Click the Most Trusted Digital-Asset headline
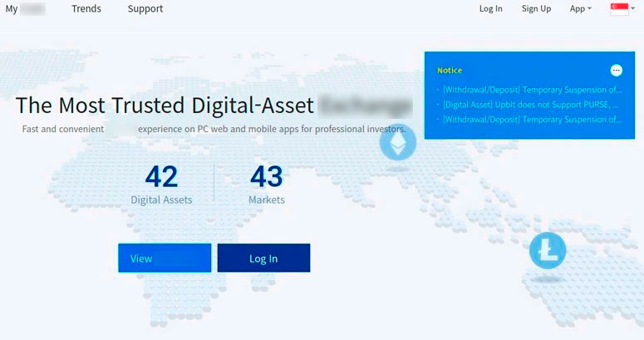Image resolution: width=644 pixels, height=340 pixels. click(214, 106)
